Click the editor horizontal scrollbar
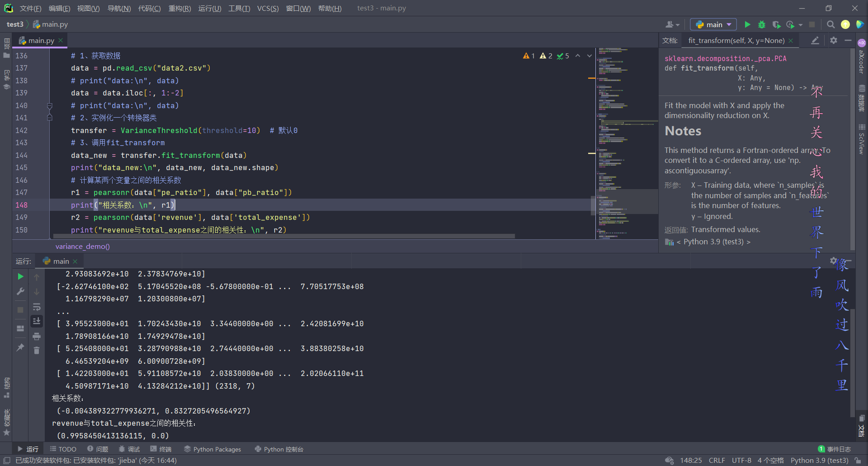 tap(284, 236)
